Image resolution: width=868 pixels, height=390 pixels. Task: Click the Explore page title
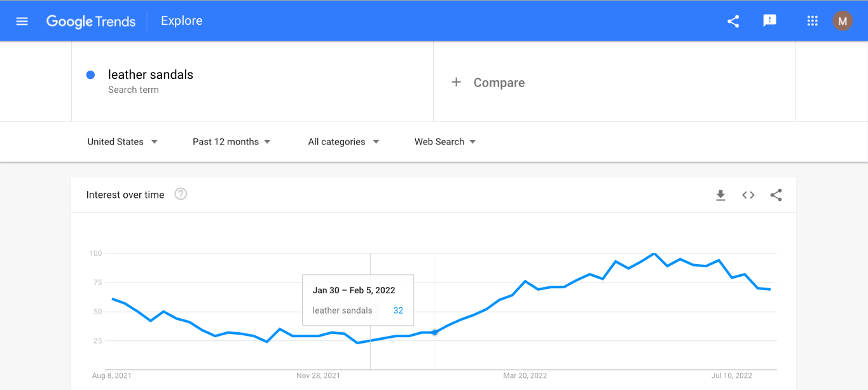181,21
